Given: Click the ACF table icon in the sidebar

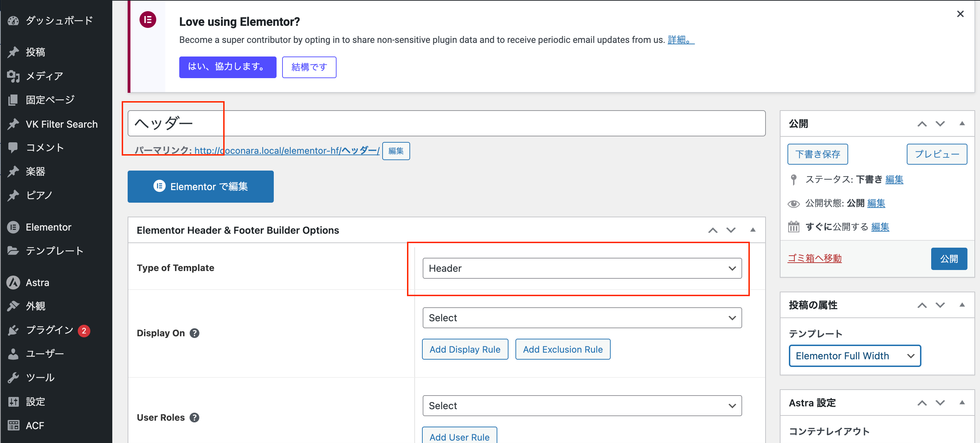Looking at the screenshot, I should pos(13,425).
